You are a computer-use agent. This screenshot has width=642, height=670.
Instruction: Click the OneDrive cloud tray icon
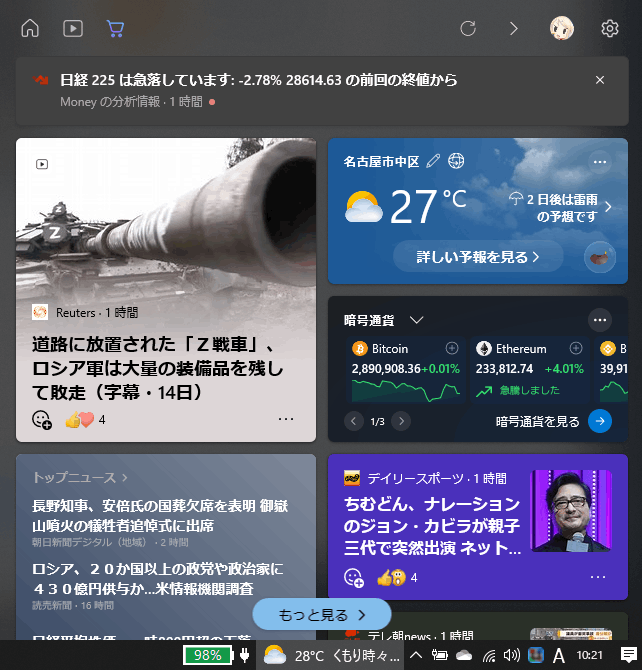(464, 655)
